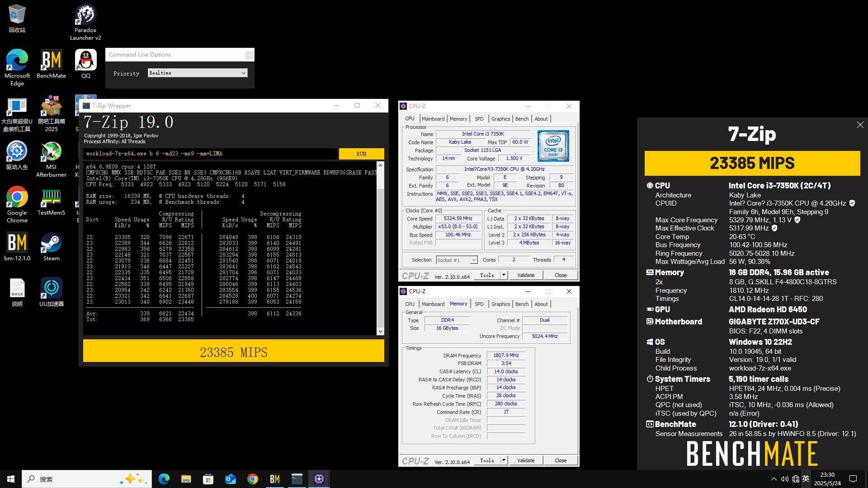Open BenchMate desktop shortcut
This screenshot has height=488, width=868.
coord(51,63)
